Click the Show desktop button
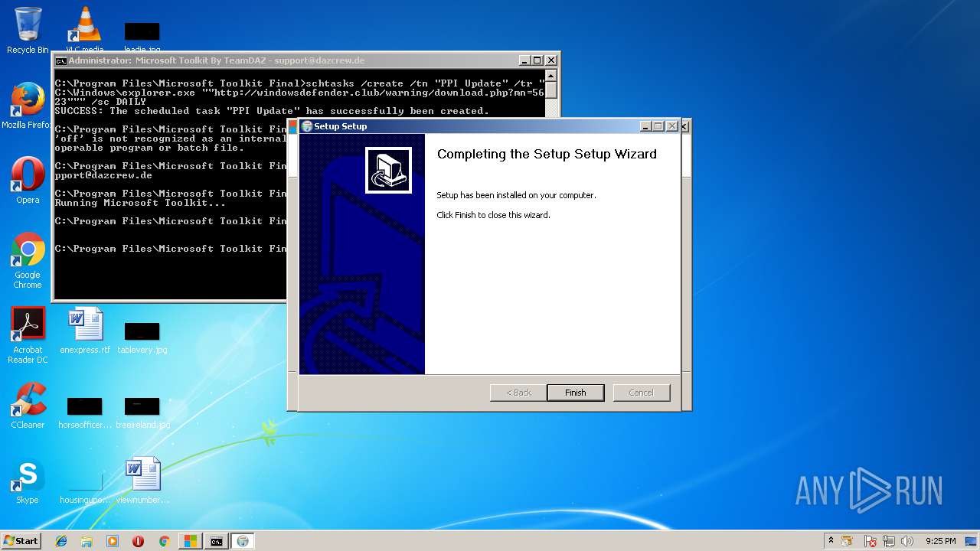980x551 pixels. coord(972,541)
